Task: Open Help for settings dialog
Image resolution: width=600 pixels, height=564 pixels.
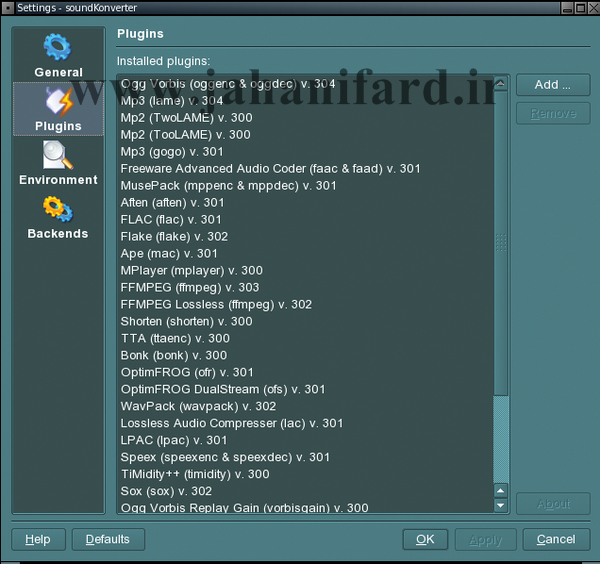Action: tap(38, 539)
